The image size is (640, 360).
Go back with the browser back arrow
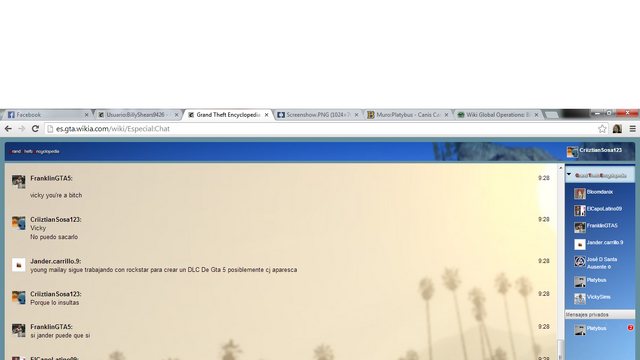click(8, 129)
